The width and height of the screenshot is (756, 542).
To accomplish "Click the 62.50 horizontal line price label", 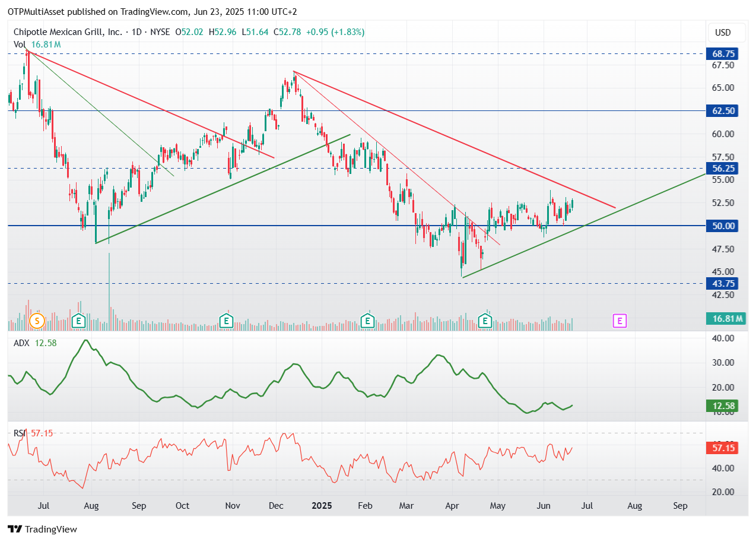I will pyautogui.click(x=723, y=110).
